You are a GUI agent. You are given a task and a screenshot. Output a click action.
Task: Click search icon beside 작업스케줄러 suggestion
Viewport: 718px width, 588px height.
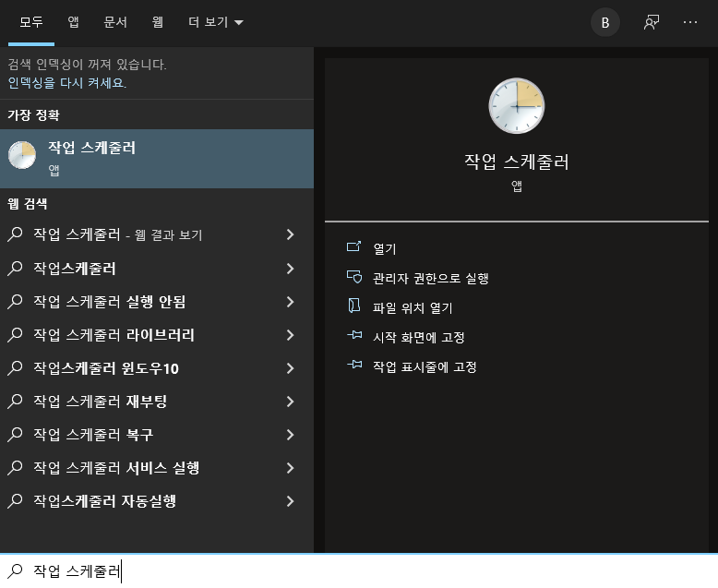tap(15, 268)
